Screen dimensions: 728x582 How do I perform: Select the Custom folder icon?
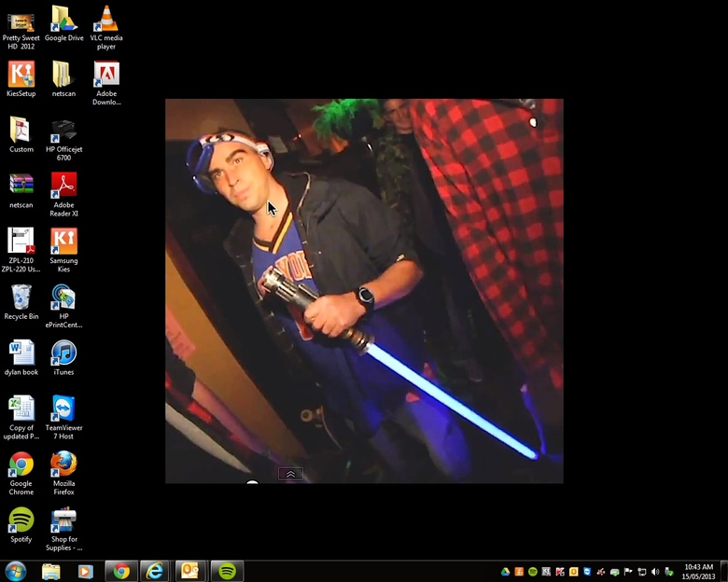pyautogui.click(x=21, y=134)
